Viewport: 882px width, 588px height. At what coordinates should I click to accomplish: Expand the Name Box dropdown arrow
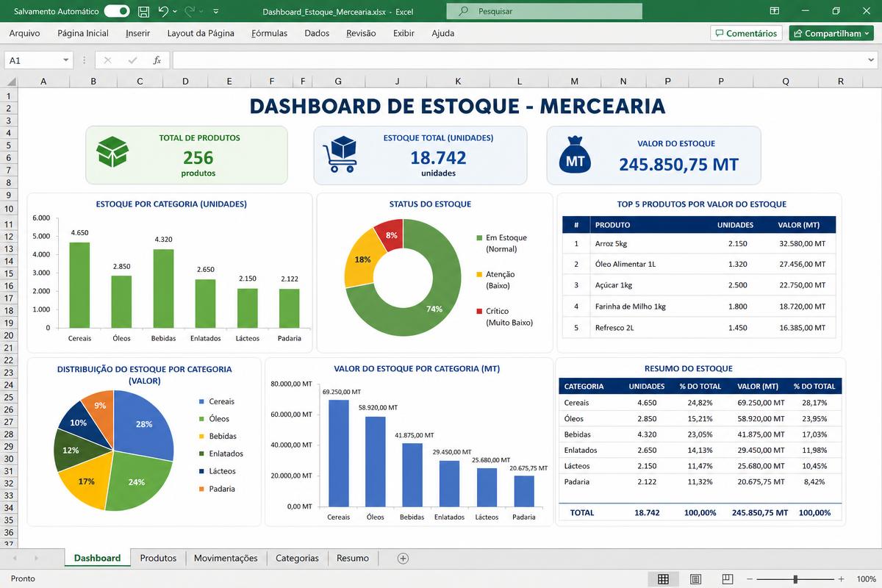coord(66,60)
